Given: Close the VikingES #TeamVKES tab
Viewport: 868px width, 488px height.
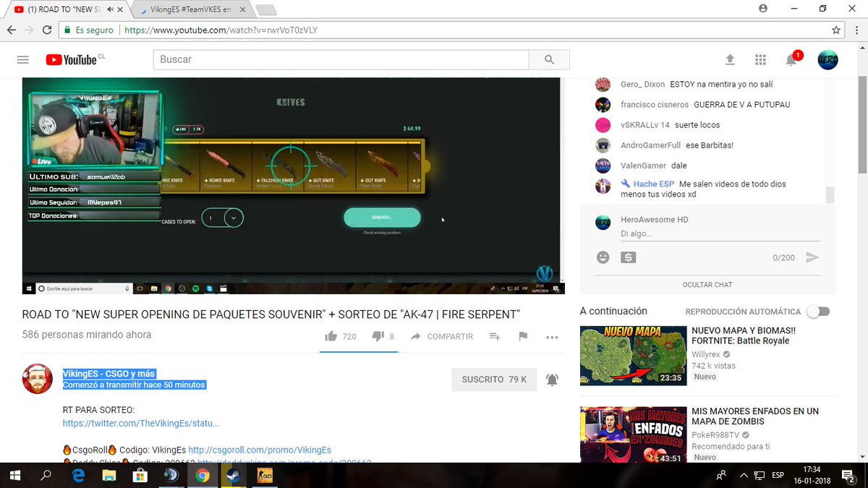Looking at the screenshot, I should coord(241,10).
